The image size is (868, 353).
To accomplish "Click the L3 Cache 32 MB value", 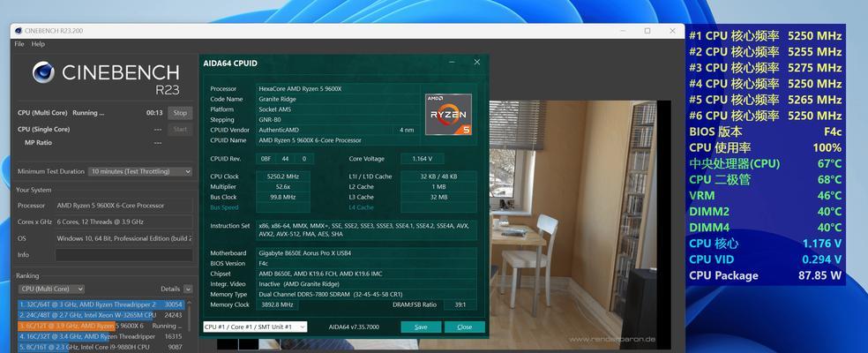I will [x=438, y=197].
